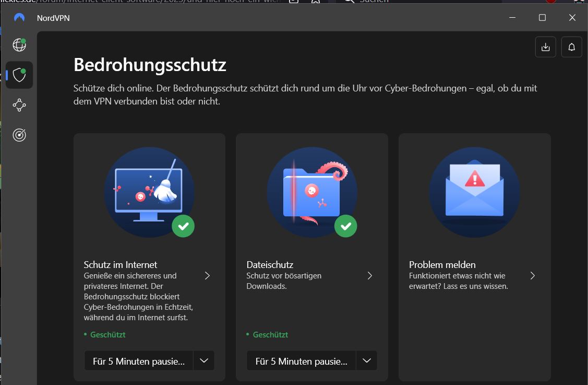Expand pause duration dropdown for Dateischutz
588x385 pixels.
pyautogui.click(x=367, y=360)
